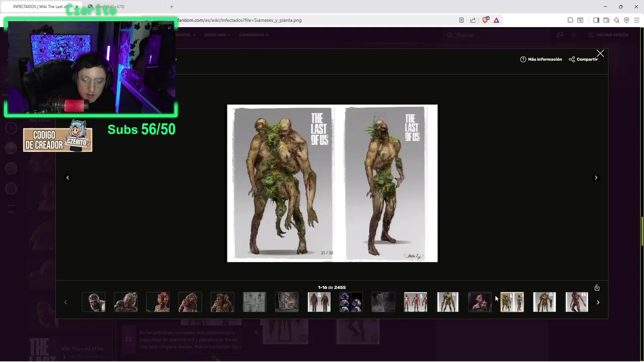Click the Buscar search field on wiki
This screenshot has width=644, height=362.
pyautogui.click(x=497, y=35)
